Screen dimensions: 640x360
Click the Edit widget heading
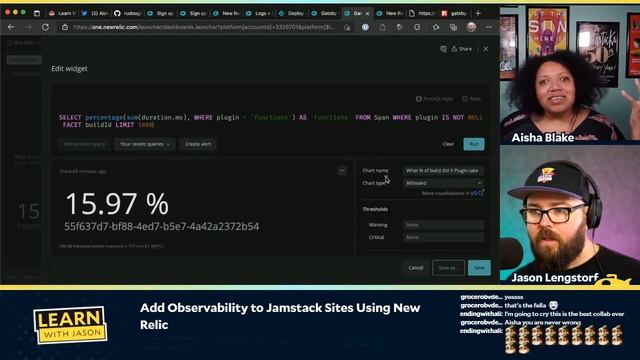tap(69, 69)
